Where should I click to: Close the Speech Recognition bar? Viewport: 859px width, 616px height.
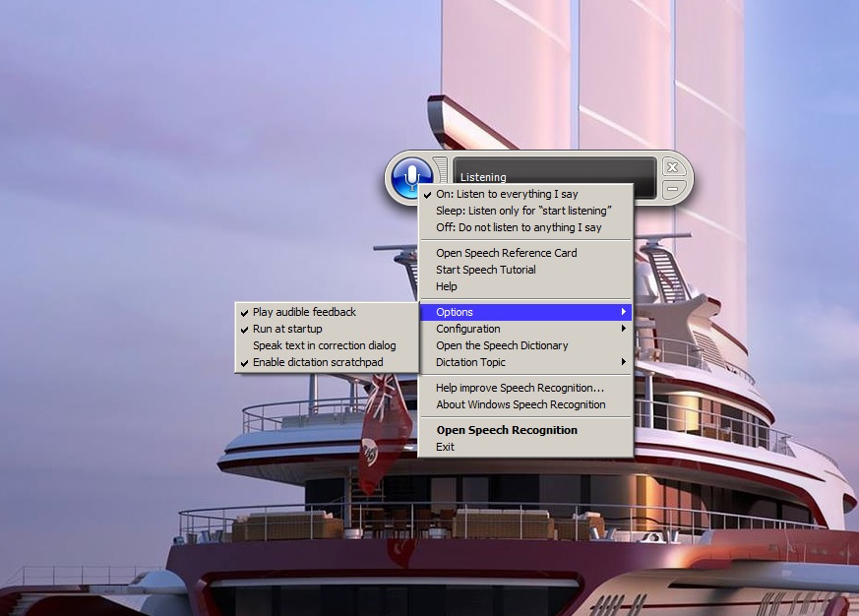(x=673, y=167)
